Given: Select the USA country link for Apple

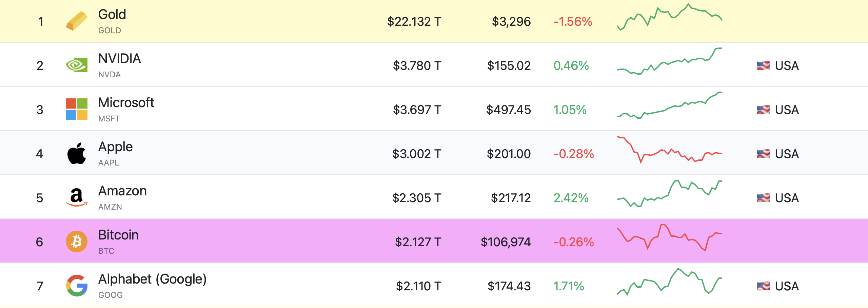Looking at the screenshot, I should point(787,154).
